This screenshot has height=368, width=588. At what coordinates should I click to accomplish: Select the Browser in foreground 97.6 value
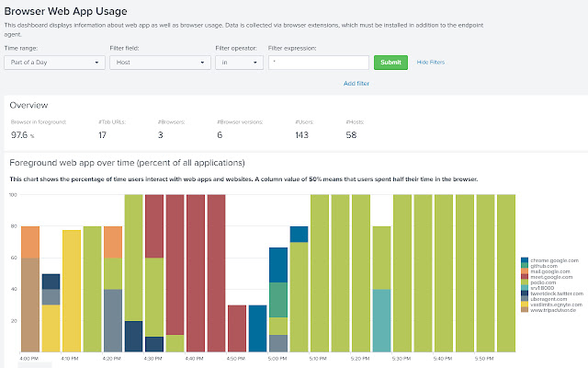(22, 135)
